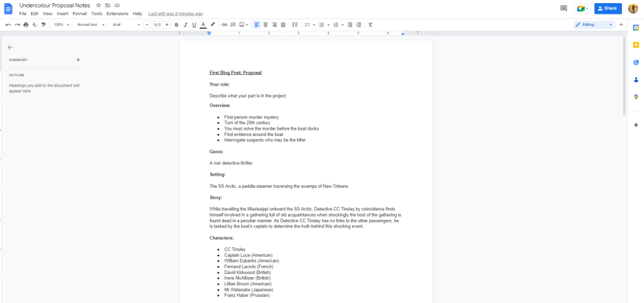The width and height of the screenshot is (644, 303).
Task: Click the blue Share button
Action: pos(608,8)
